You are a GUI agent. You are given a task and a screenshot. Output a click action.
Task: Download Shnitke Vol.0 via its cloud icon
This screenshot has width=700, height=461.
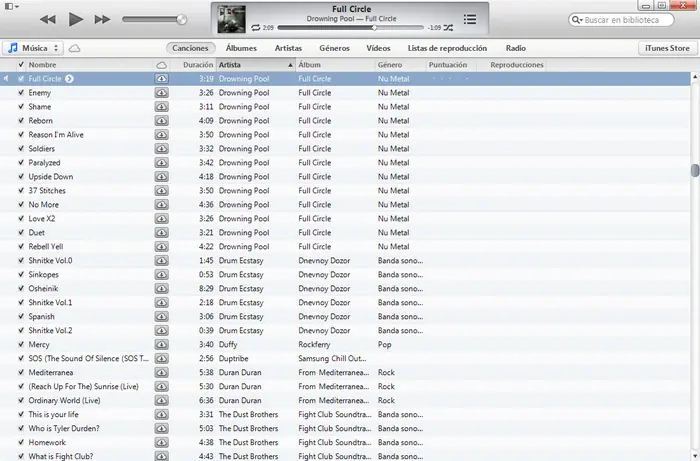click(x=162, y=260)
